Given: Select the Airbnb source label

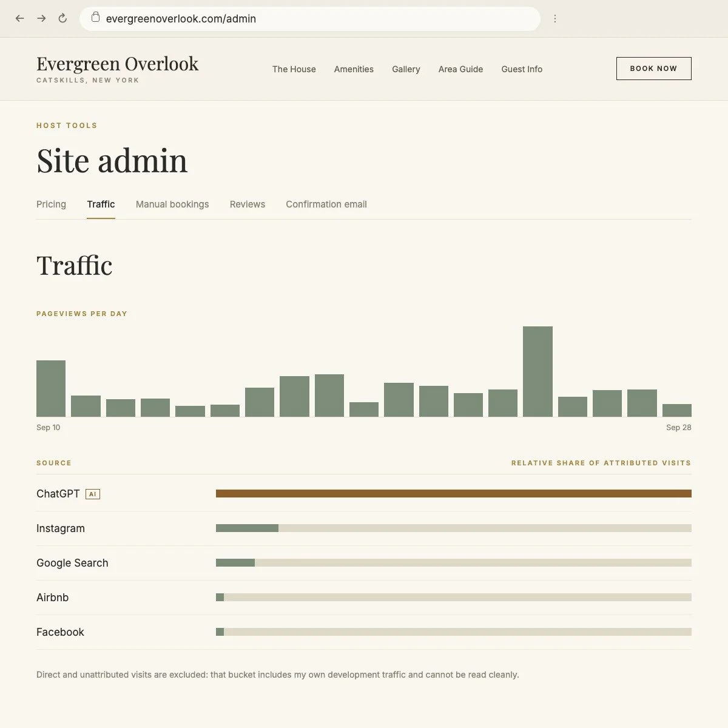Looking at the screenshot, I should [53, 598].
